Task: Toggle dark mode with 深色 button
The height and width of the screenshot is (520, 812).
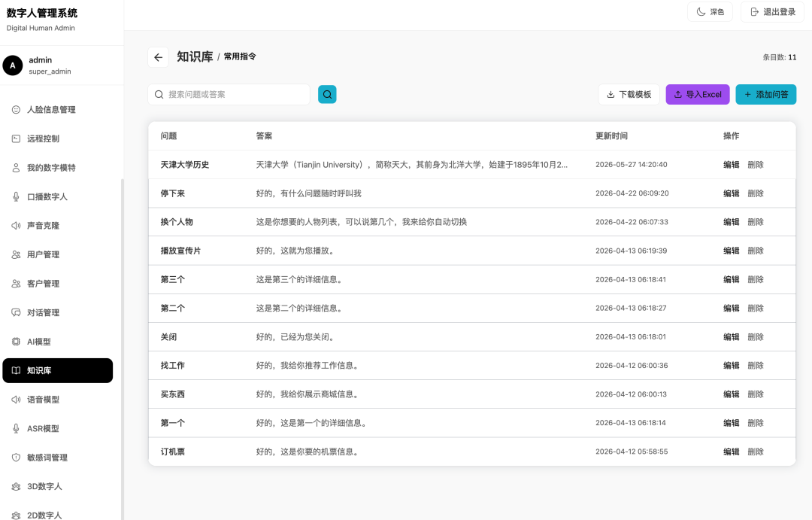Action: pyautogui.click(x=710, y=12)
